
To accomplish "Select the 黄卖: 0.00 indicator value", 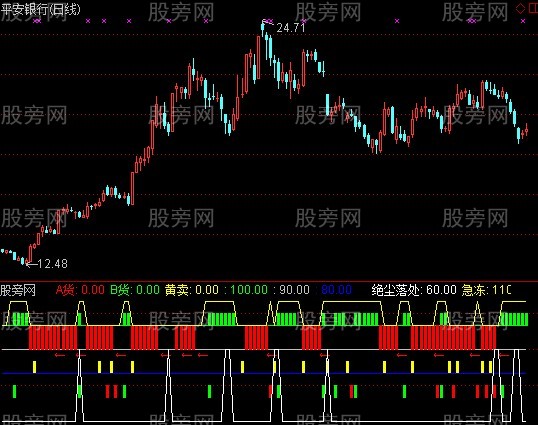I will point(191,290).
